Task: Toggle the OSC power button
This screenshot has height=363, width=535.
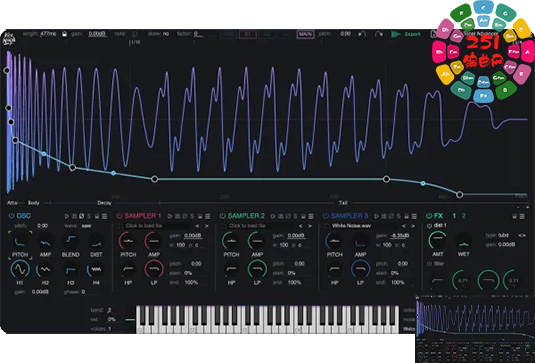Action: click(11, 216)
